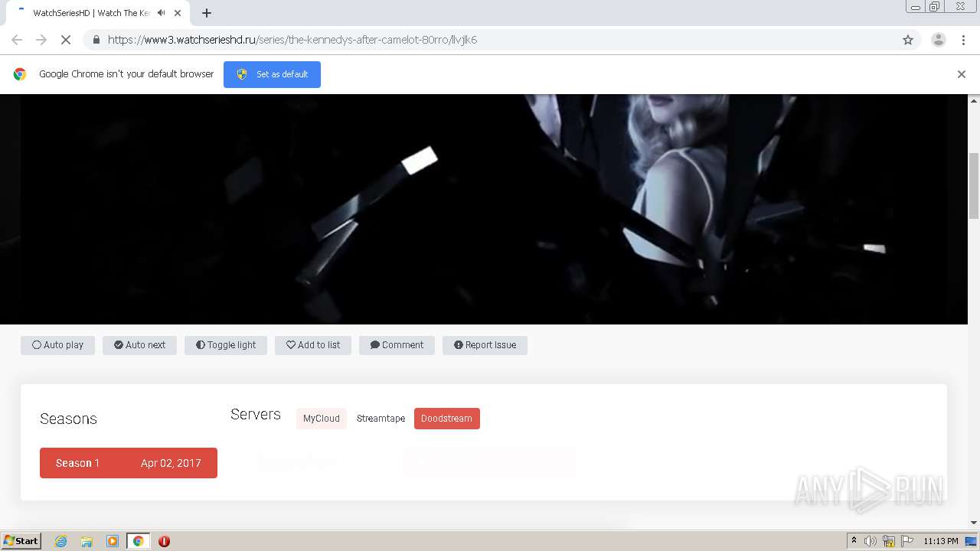Select Season 1 Apr 02, 2017
This screenshot has width=980, height=551.
tap(129, 463)
